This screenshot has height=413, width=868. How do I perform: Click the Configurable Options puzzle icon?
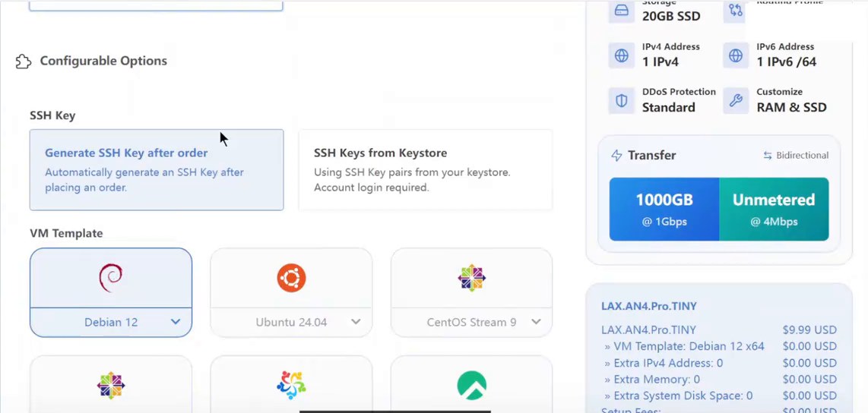coord(24,61)
